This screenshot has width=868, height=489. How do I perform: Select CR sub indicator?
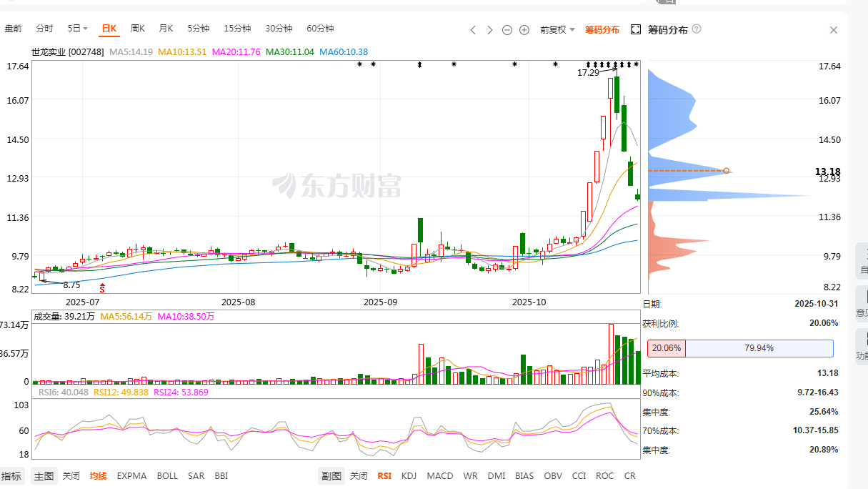pos(629,476)
